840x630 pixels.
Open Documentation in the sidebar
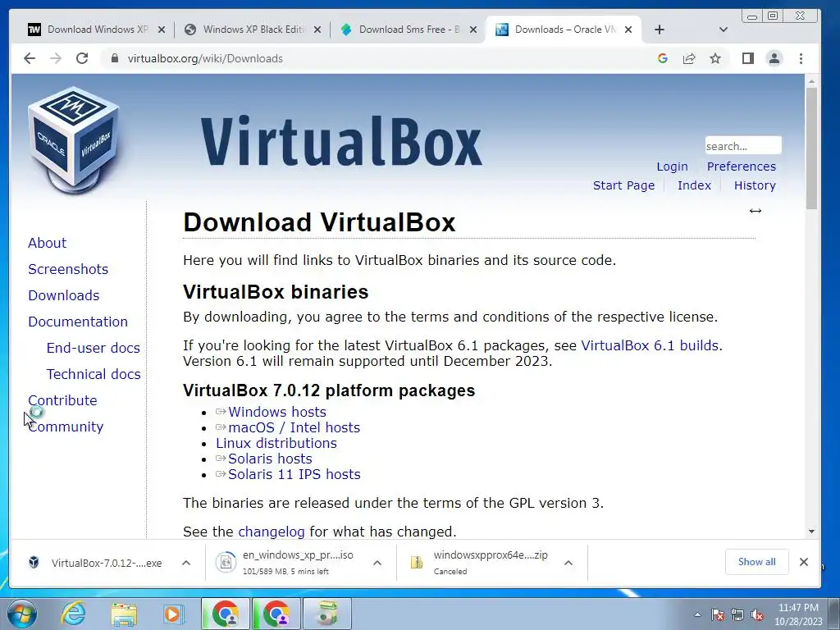(78, 322)
